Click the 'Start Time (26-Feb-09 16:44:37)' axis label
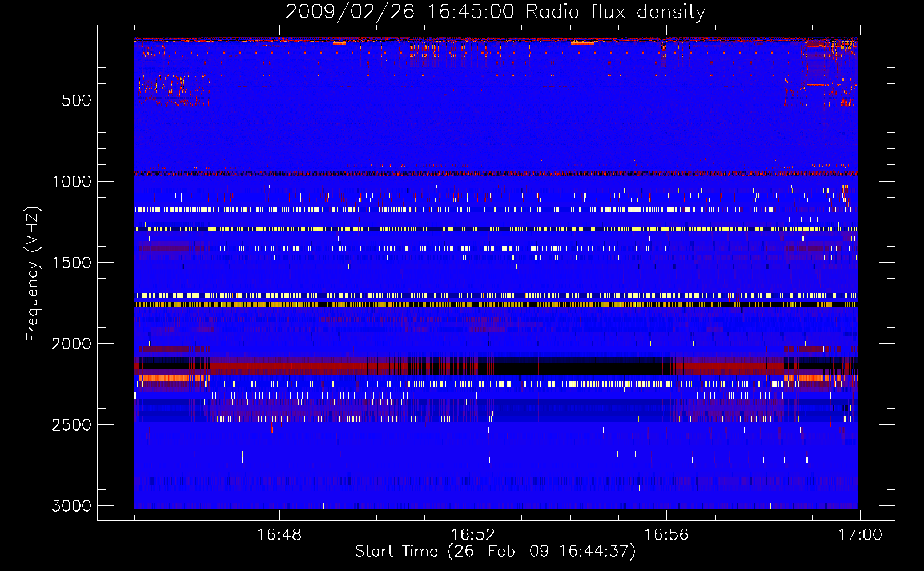This screenshot has width=924, height=571. [495, 551]
